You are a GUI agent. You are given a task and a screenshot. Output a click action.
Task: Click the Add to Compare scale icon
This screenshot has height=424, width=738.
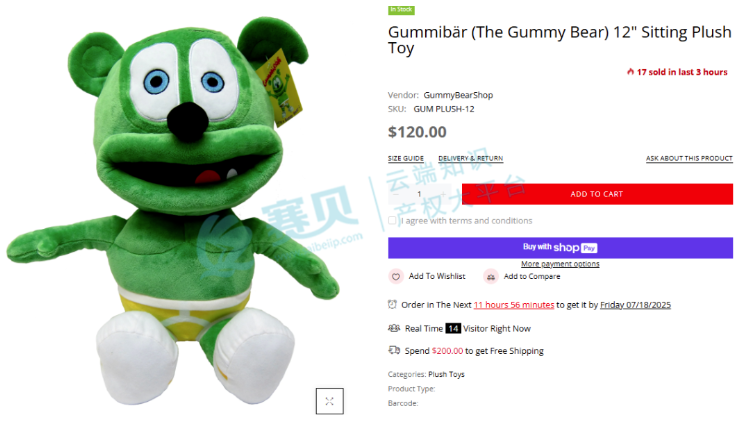(x=490, y=276)
